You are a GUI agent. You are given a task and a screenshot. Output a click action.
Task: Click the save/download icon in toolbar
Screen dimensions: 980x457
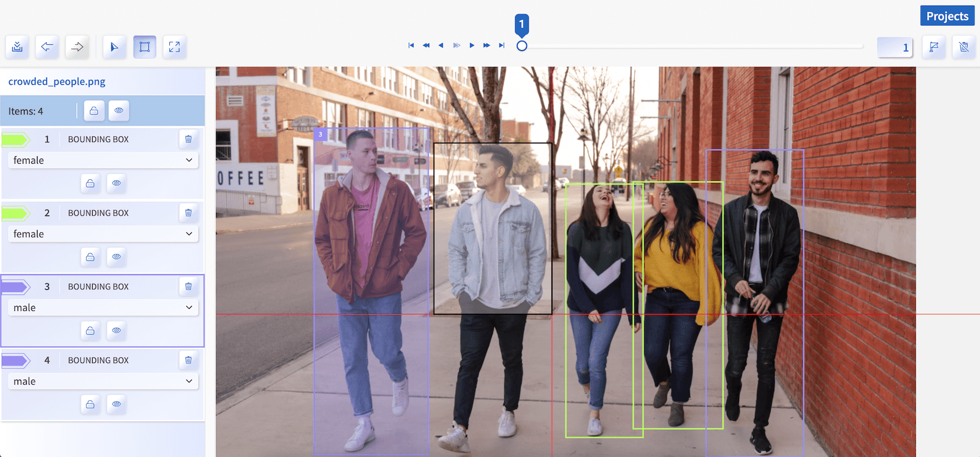point(17,47)
